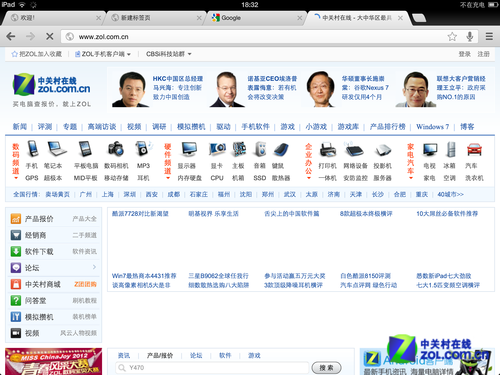Click the MISS ChinaJoy 2012 banner
This screenshot has width=500, height=375.
[53, 362]
